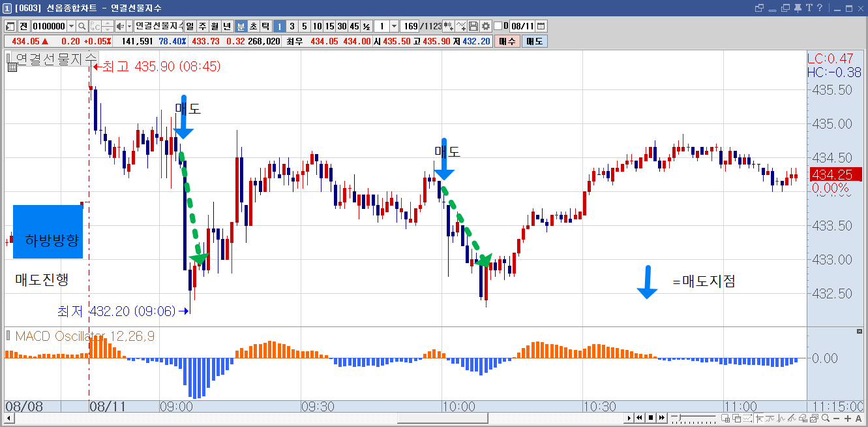The image size is (868, 427).
Task: Zoom in chart with plus icon
Action: (848, 419)
